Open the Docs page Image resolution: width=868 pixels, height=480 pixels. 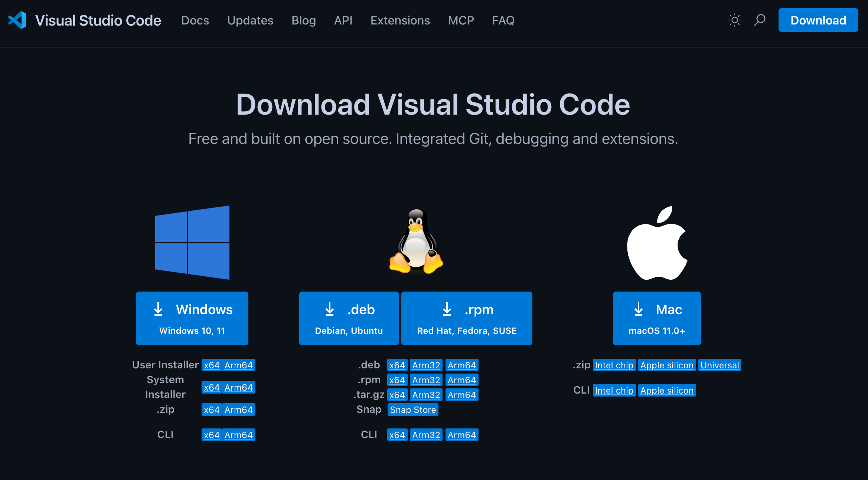[195, 20]
